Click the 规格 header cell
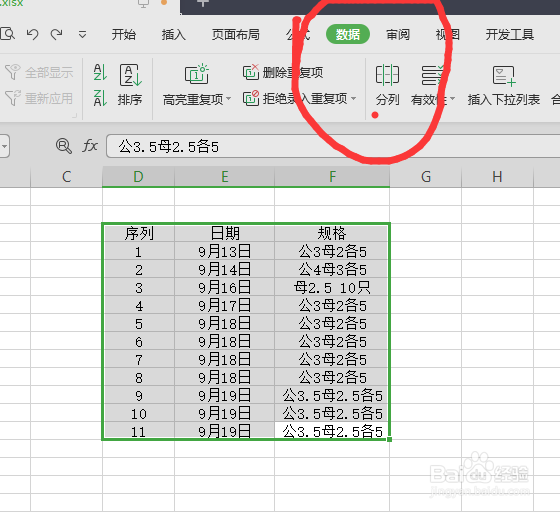The width and height of the screenshot is (560, 512). (x=332, y=233)
